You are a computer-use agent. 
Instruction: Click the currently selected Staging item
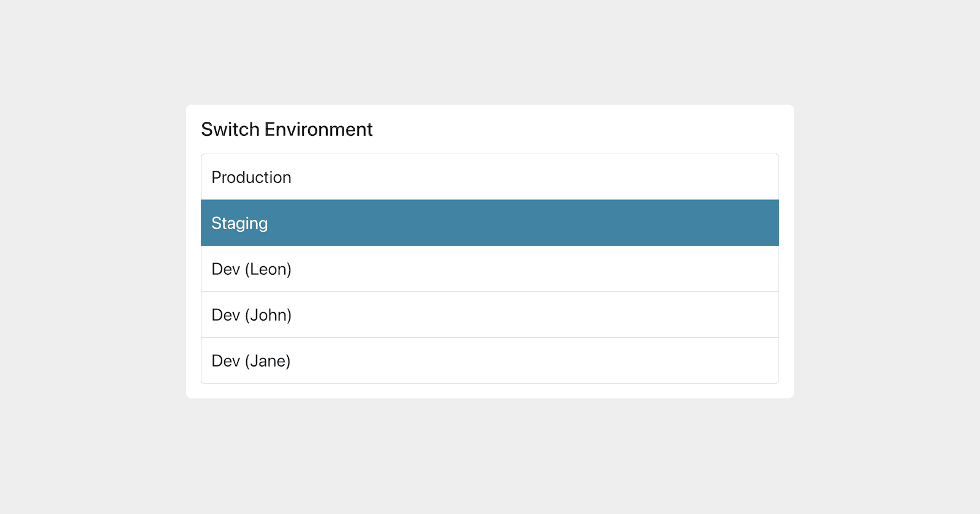490,223
